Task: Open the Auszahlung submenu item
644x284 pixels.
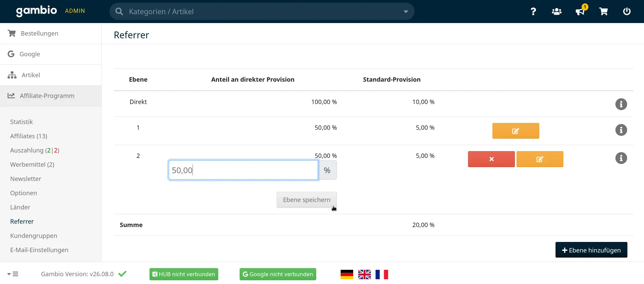Action: coord(35,150)
